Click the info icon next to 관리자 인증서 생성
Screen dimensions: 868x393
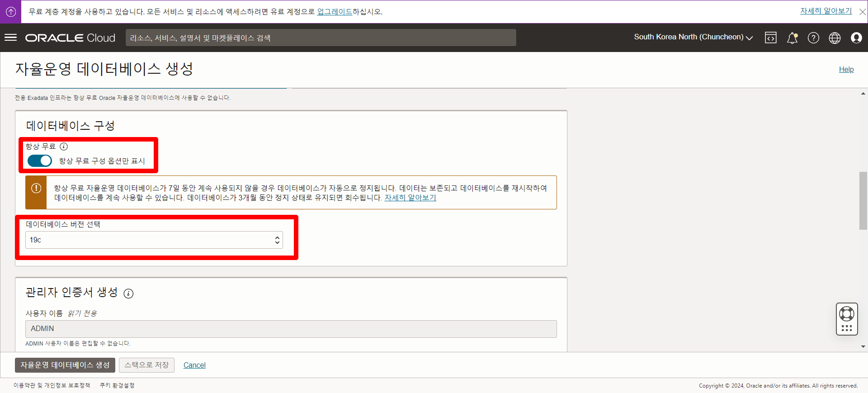(x=129, y=294)
